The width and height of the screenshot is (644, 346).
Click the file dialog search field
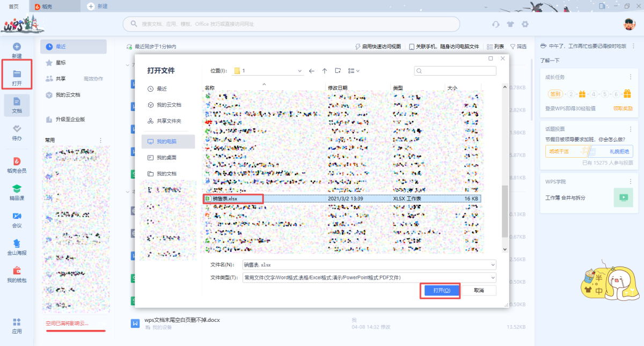point(455,71)
